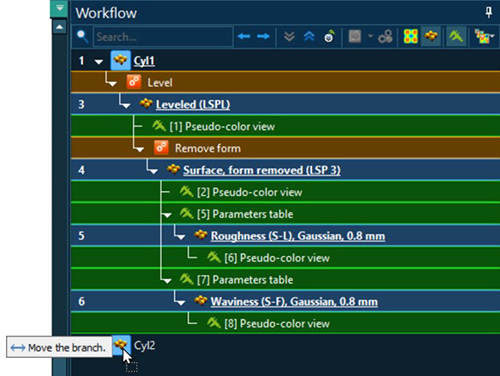Open Waviness (S-F), Gaussian, 0.8 mm link
Viewport: 500px width, 376px height.
(294, 302)
